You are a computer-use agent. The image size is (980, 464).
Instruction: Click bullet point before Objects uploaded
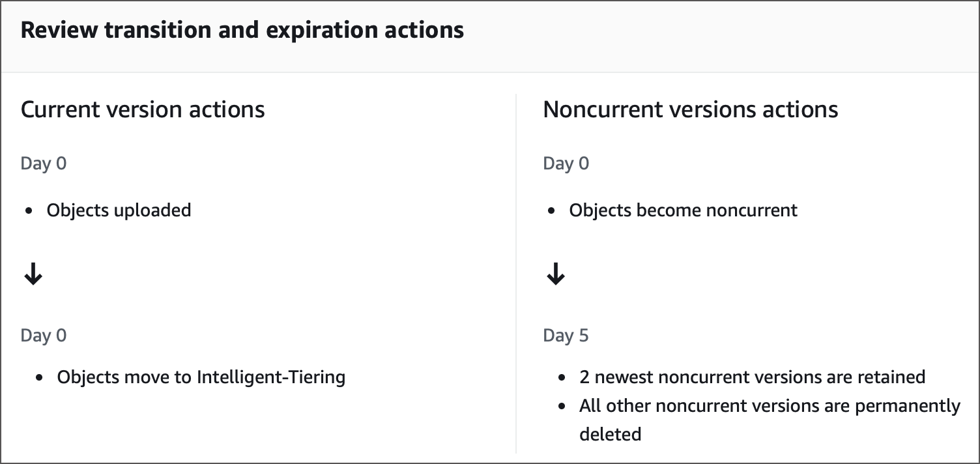[x=29, y=211]
